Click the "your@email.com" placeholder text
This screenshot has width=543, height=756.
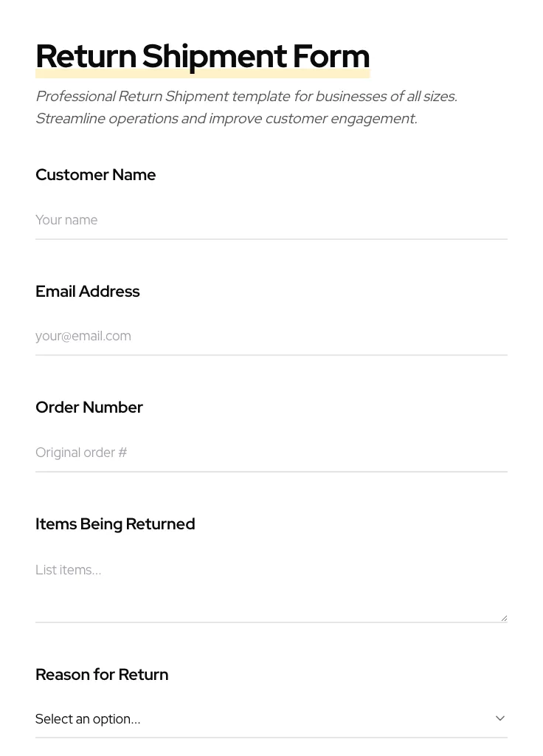[83, 336]
